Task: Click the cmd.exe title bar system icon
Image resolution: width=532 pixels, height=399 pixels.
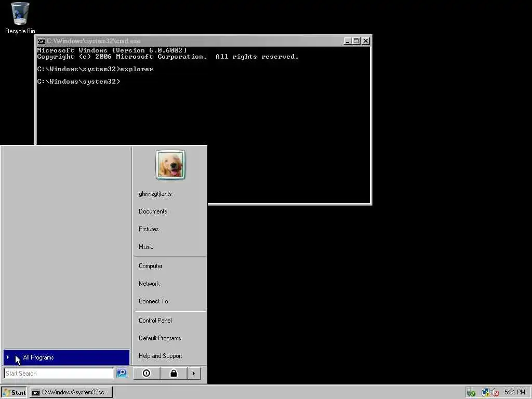Action: tap(42, 42)
